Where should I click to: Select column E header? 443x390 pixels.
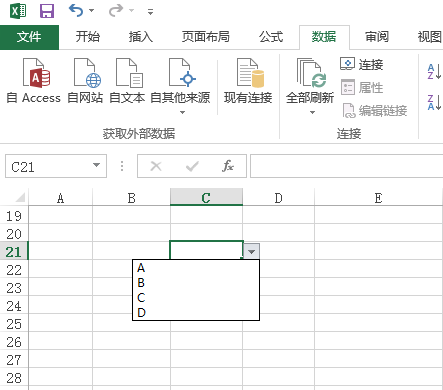pyautogui.click(x=378, y=198)
